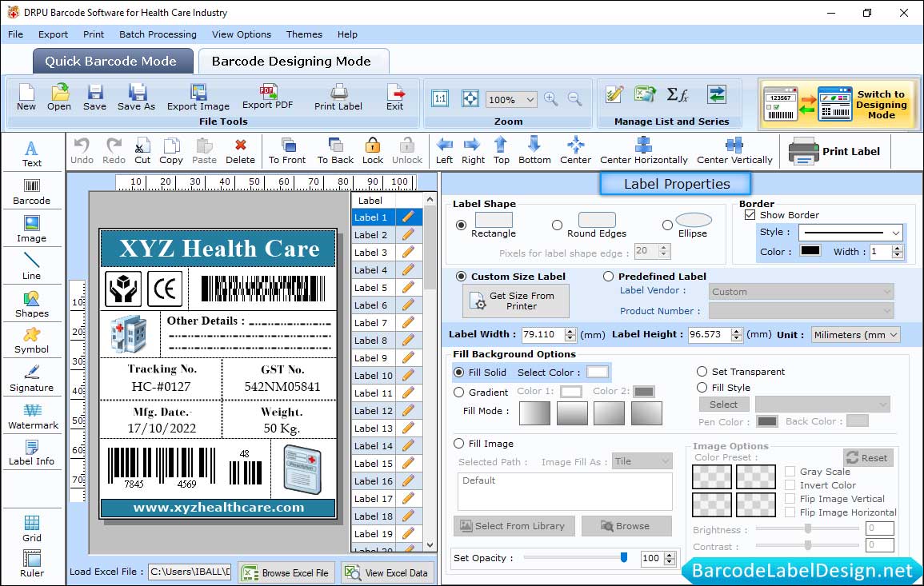Export Image from File Tools

tap(198, 98)
